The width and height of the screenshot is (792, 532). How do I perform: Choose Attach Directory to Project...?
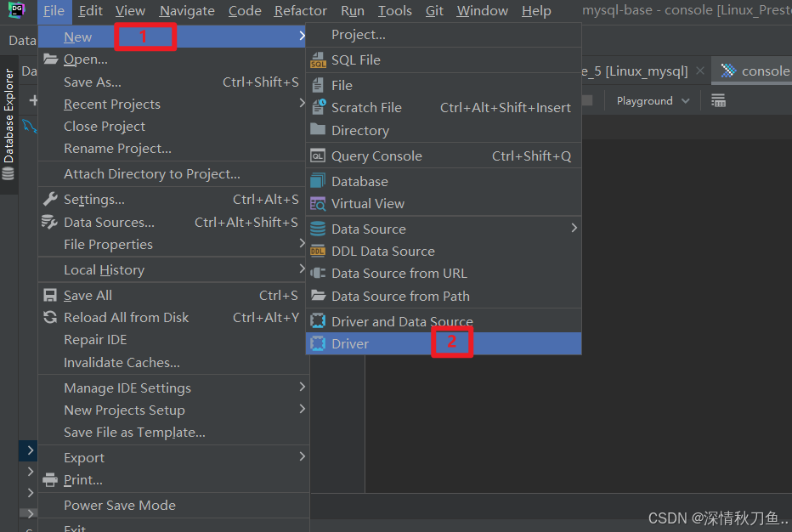click(x=173, y=174)
